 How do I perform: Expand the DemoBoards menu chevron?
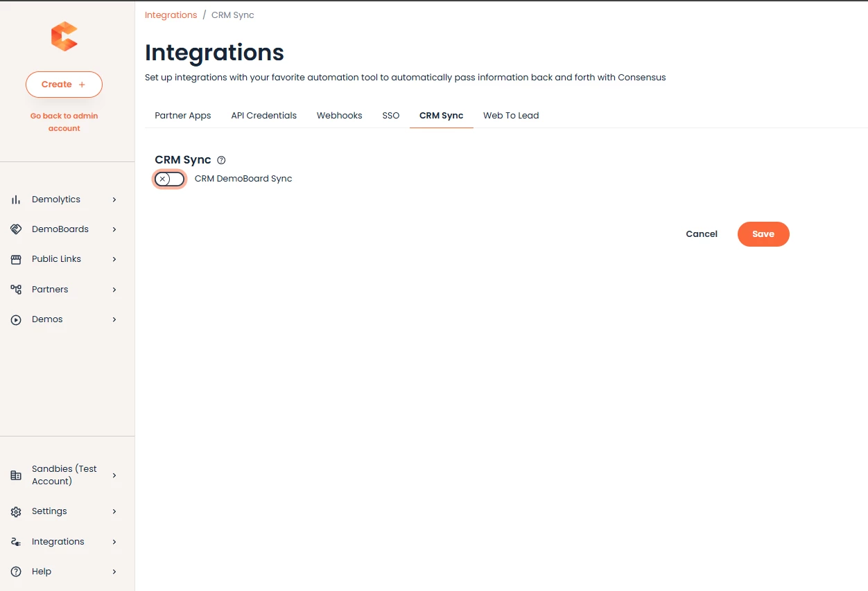pos(114,229)
